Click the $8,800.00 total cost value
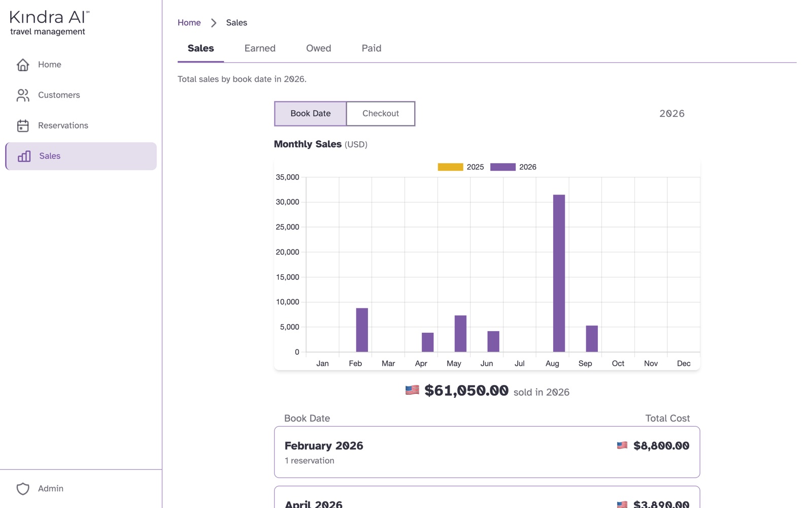Image resolution: width=812 pixels, height=508 pixels. (661, 446)
